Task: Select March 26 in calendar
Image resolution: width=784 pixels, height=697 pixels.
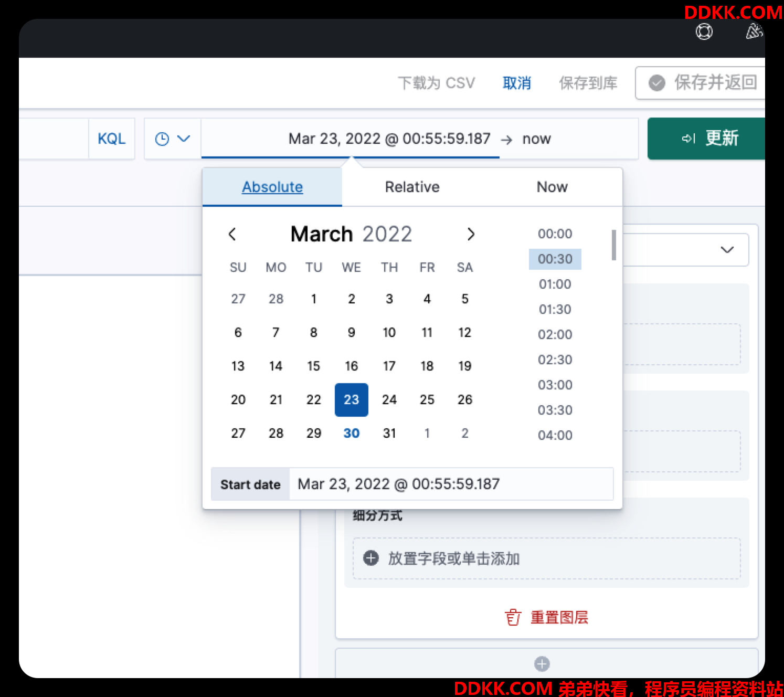Action: pyautogui.click(x=465, y=400)
